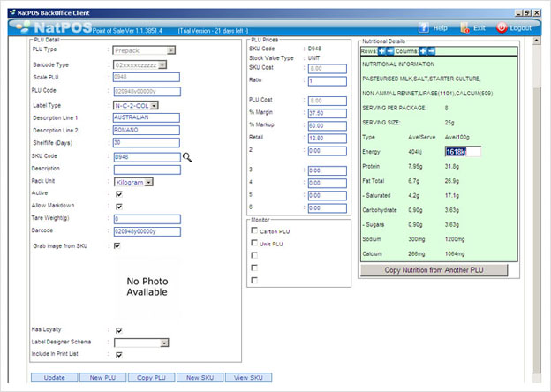Enable the Carton PLU monitor checkbox
This screenshot has width=551, height=392.
tap(254, 230)
